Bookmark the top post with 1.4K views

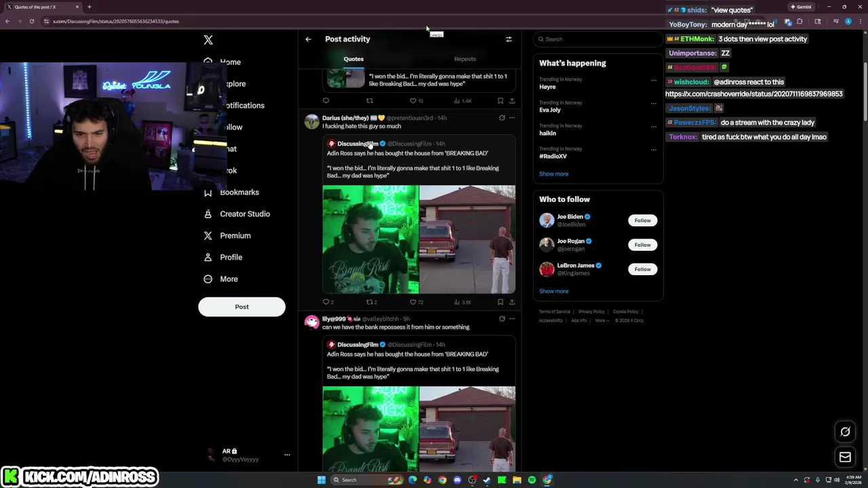point(500,101)
